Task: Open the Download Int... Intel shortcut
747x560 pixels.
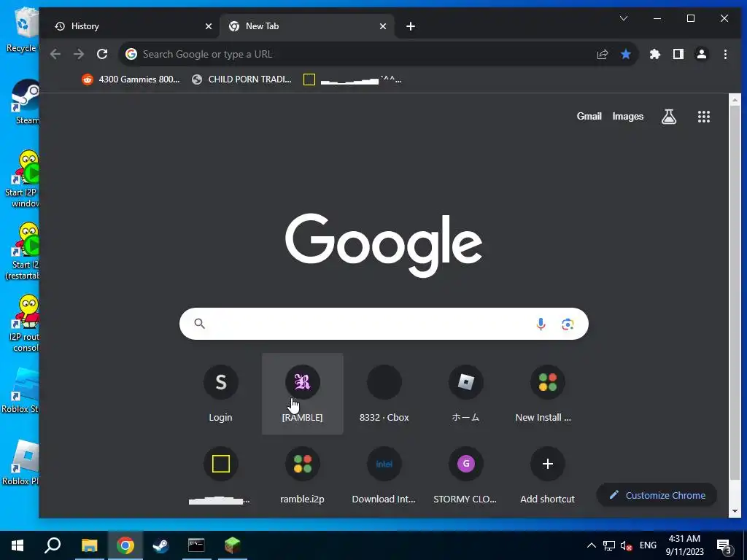Action: click(384, 475)
